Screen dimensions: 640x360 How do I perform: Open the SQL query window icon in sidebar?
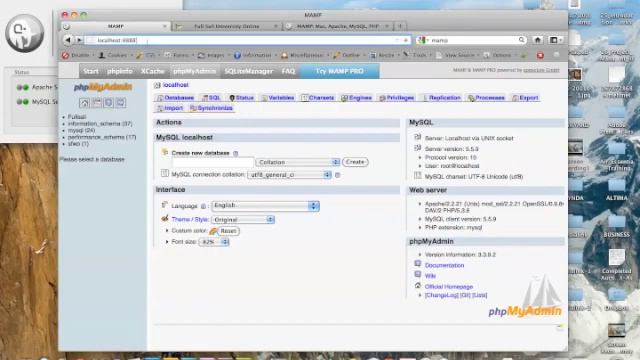tap(97, 103)
